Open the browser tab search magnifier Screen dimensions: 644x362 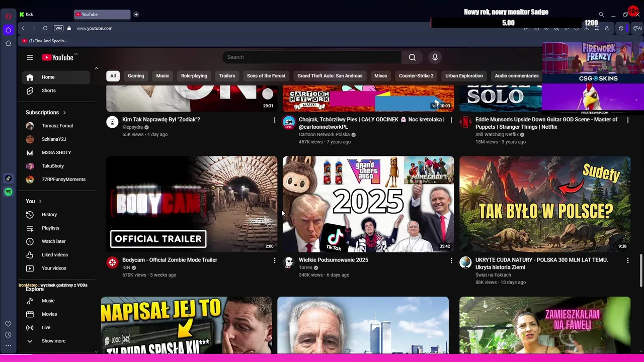pyautogui.click(x=601, y=15)
